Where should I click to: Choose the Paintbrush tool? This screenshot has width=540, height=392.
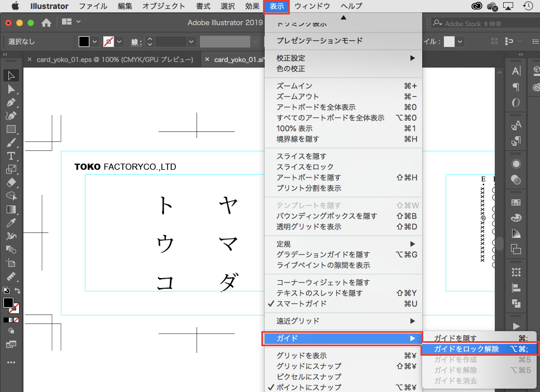click(x=11, y=142)
